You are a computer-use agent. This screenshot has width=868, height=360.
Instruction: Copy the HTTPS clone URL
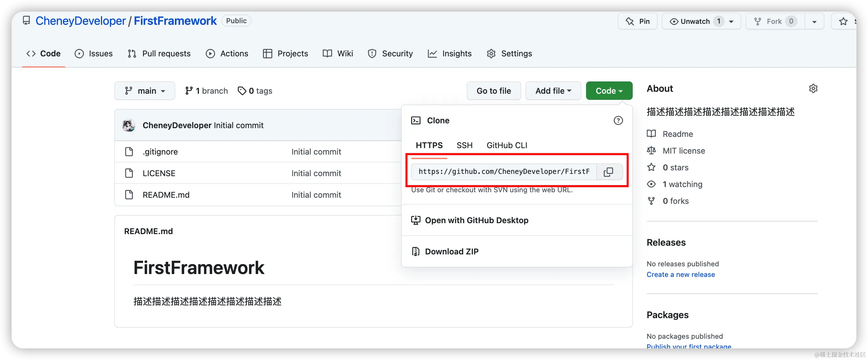609,172
